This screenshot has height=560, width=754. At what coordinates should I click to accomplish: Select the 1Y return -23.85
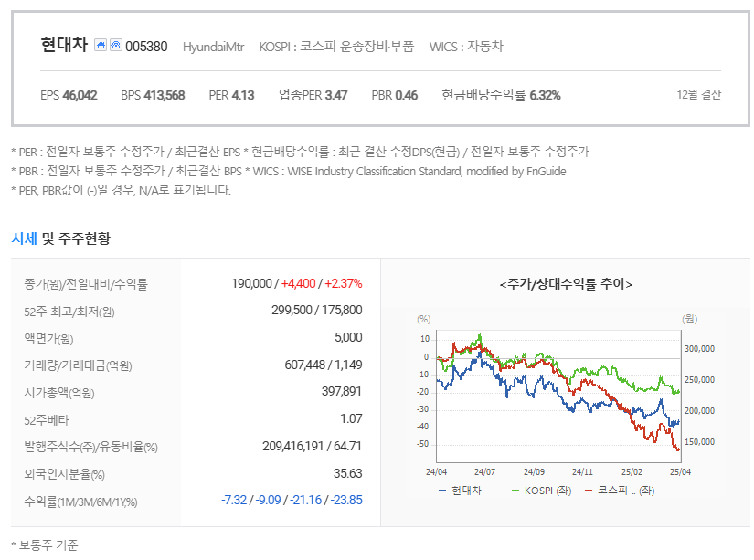pos(346,500)
